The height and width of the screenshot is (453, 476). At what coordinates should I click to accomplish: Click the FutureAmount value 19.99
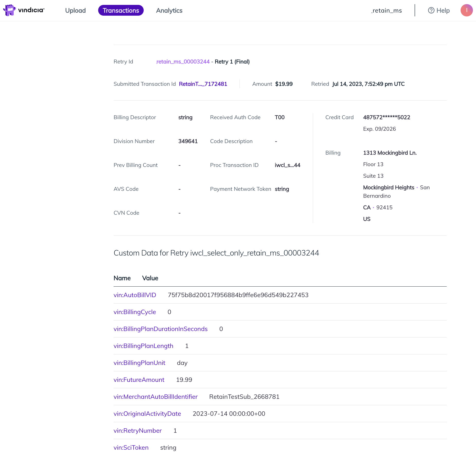coord(184,380)
